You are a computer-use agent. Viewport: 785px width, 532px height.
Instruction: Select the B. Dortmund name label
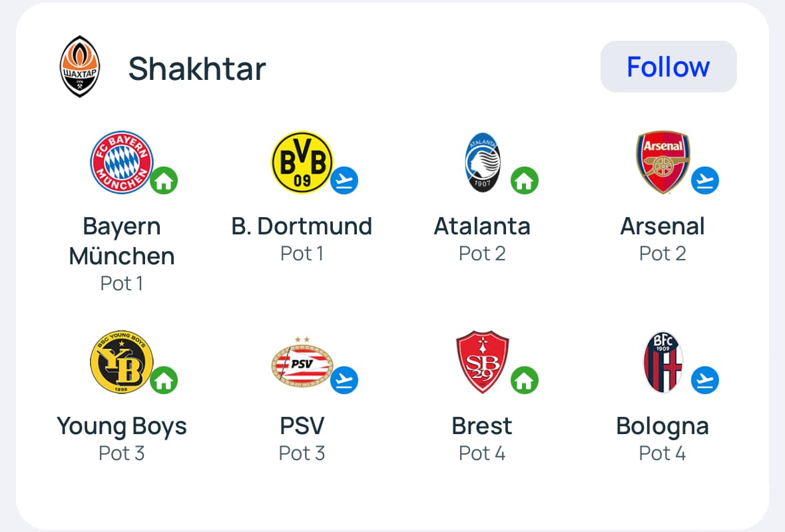tap(302, 226)
